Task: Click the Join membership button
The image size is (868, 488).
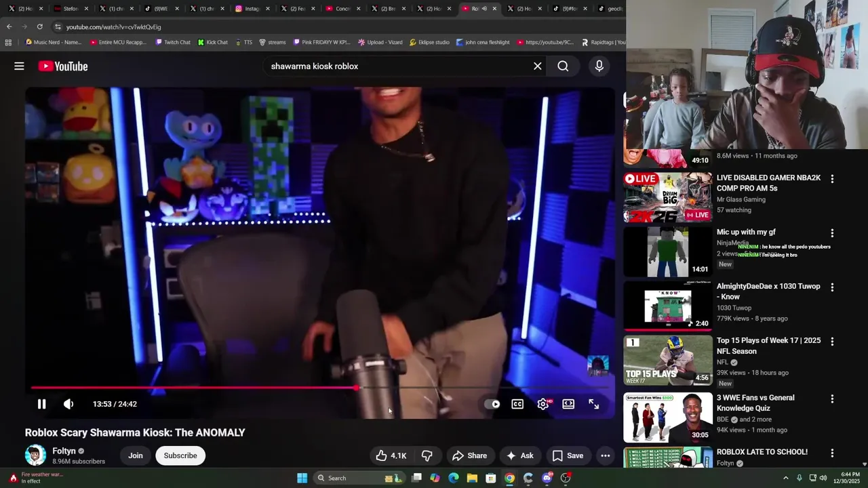Action: (136, 455)
